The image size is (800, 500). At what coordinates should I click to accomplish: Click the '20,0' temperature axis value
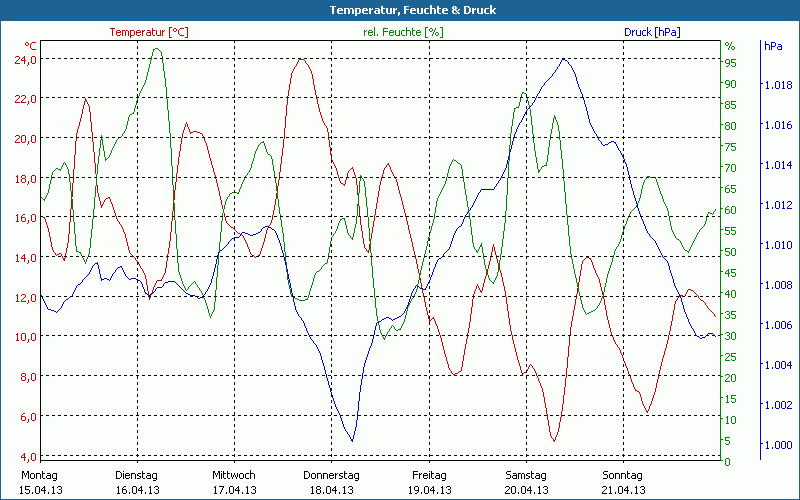pyautogui.click(x=26, y=139)
